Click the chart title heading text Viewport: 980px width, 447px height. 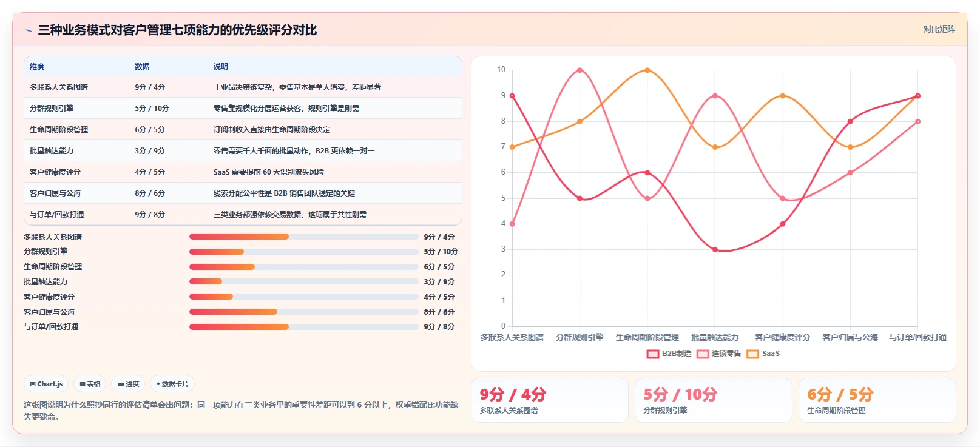click(x=177, y=30)
